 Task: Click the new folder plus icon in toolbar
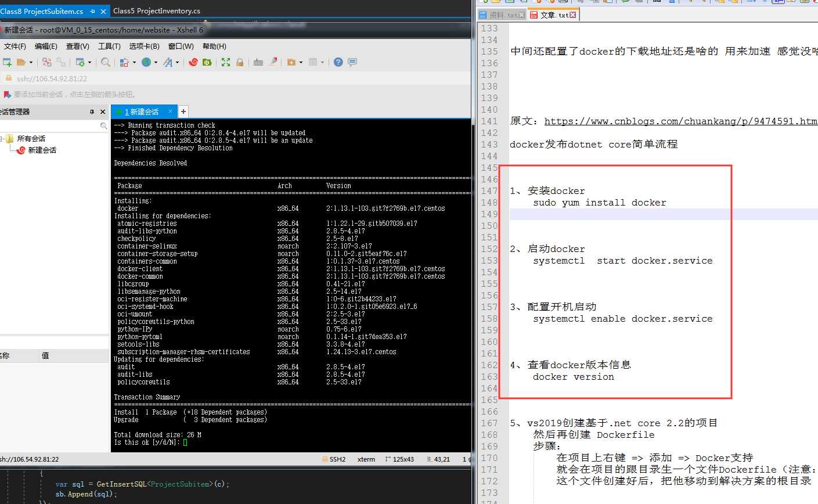click(x=291, y=62)
